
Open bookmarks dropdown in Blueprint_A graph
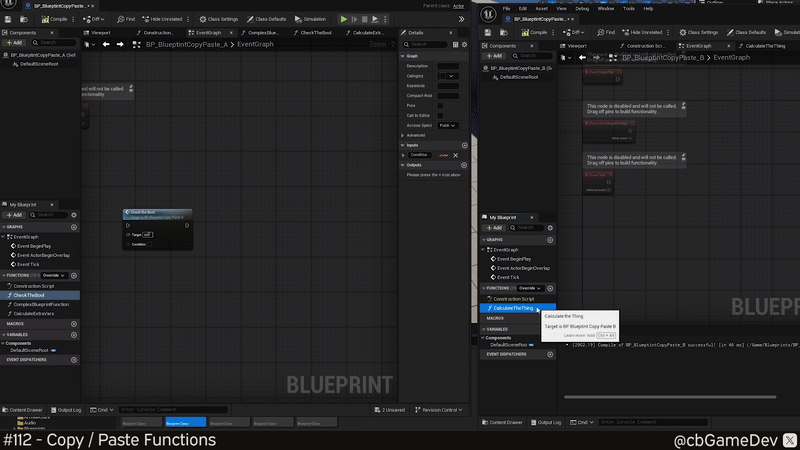(88, 44)
